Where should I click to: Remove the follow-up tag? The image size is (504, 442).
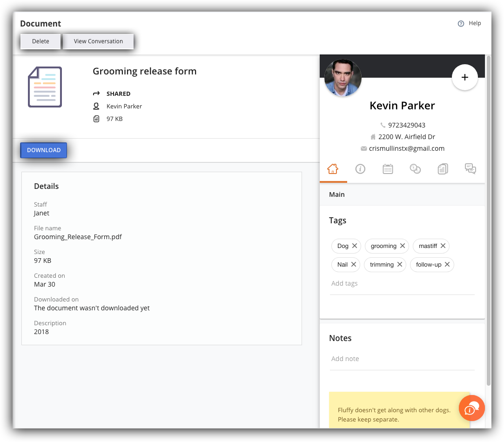coord(447,264)
